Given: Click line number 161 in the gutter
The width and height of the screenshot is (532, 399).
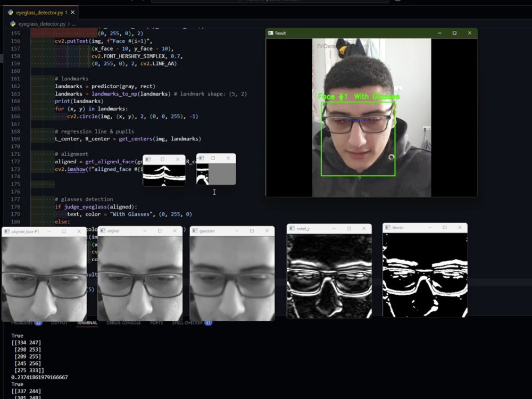Looking at the screenshot, I should [x=15, y=78].
